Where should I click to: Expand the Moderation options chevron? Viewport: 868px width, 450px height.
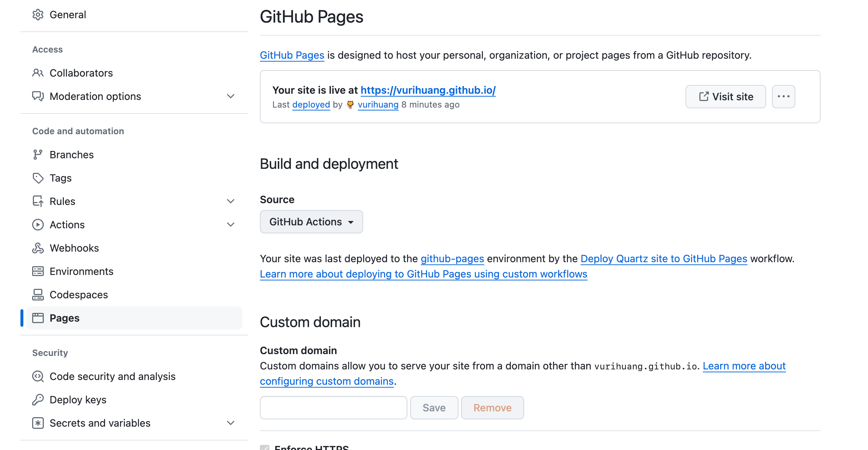pos(231,96)
